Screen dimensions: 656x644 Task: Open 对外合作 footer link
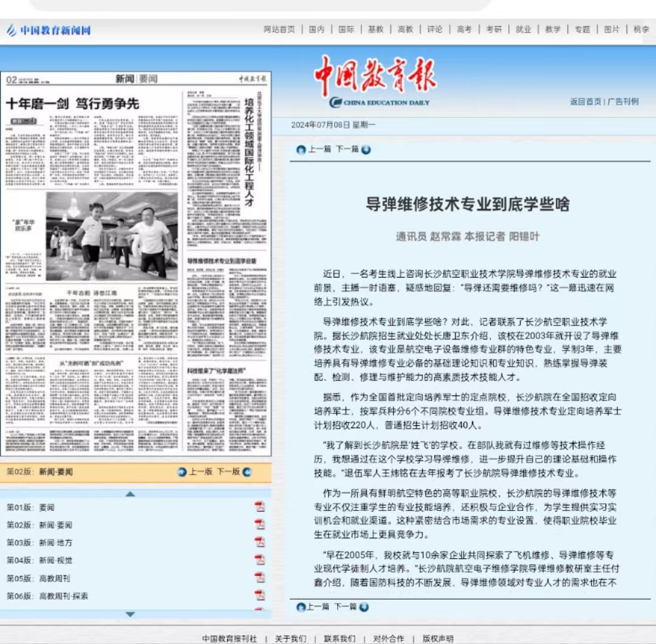pos(389,639)
